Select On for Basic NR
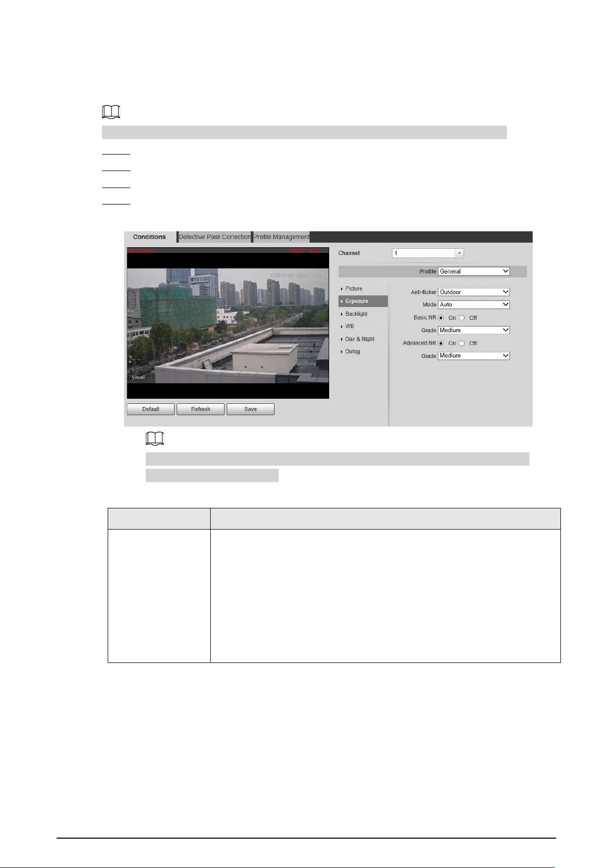The height and width of the screenshot is (868, 614). (x=441, y=318)
